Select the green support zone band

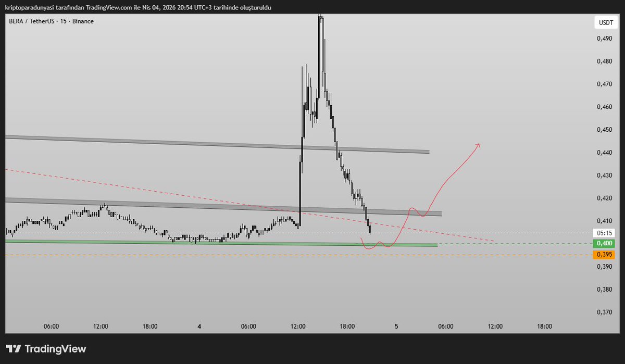[221, 243]
